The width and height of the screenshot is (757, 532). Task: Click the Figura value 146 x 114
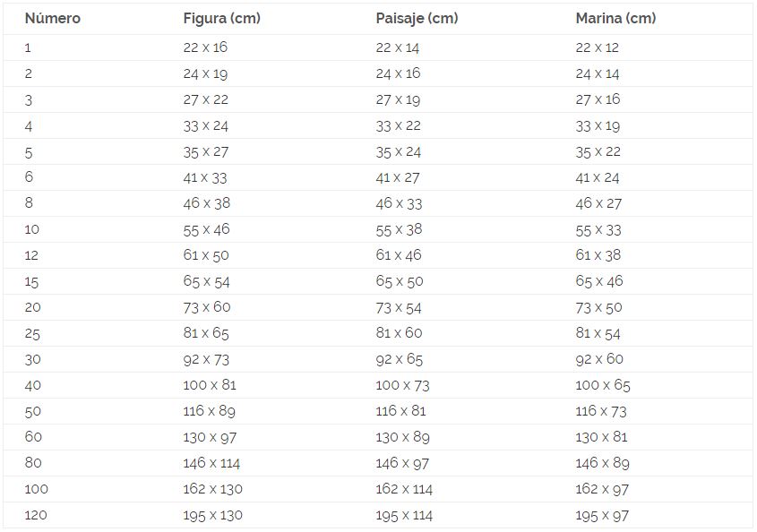pos(211,463)
